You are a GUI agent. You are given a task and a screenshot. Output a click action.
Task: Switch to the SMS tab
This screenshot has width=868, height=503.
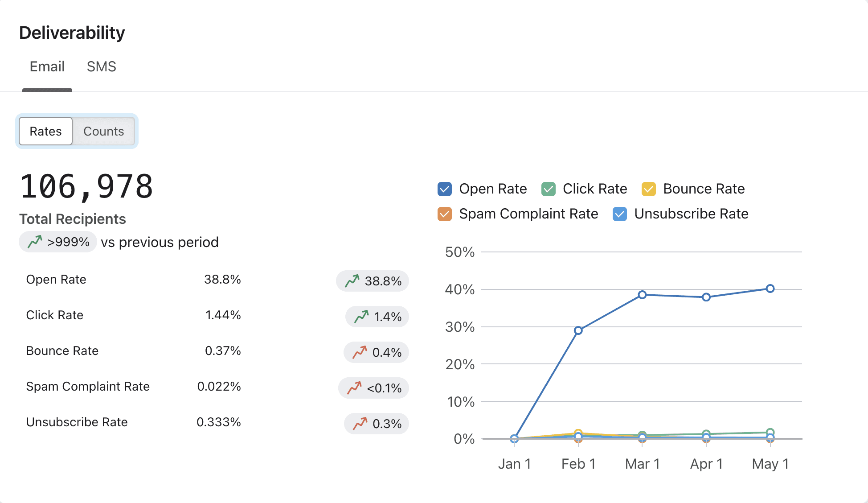(x=101, y=67)
